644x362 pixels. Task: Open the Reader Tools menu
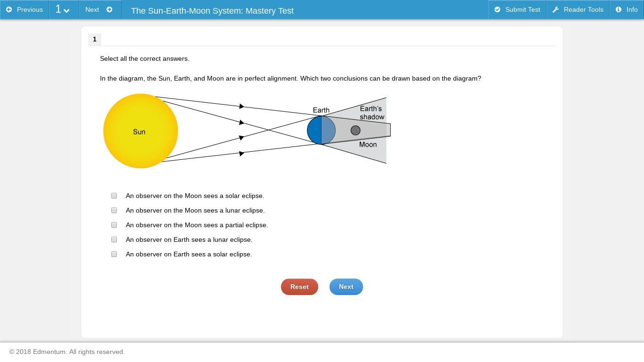tap(578, 9)
